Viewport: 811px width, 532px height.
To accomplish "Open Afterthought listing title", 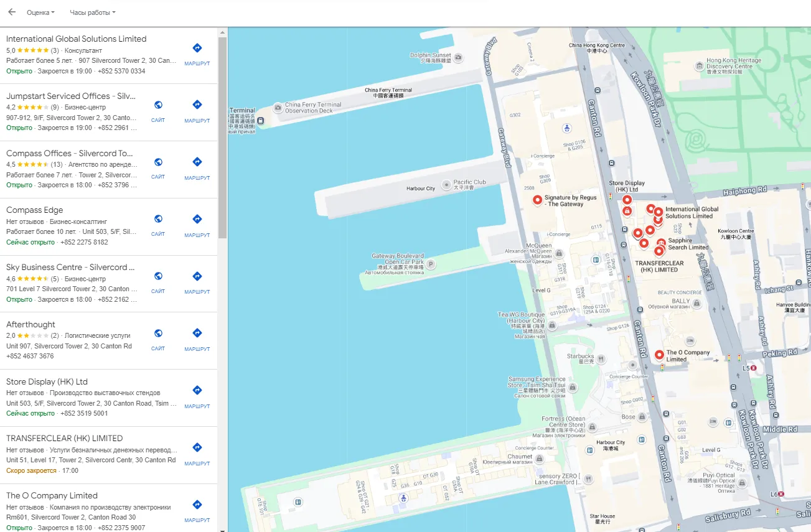I will click(30, 324).
